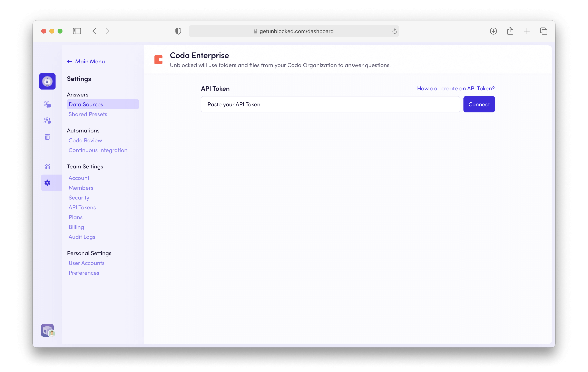Screen dimensions: 588x372
Task: Open the user profile avatar icon
Action: click(x=47, y=330)
